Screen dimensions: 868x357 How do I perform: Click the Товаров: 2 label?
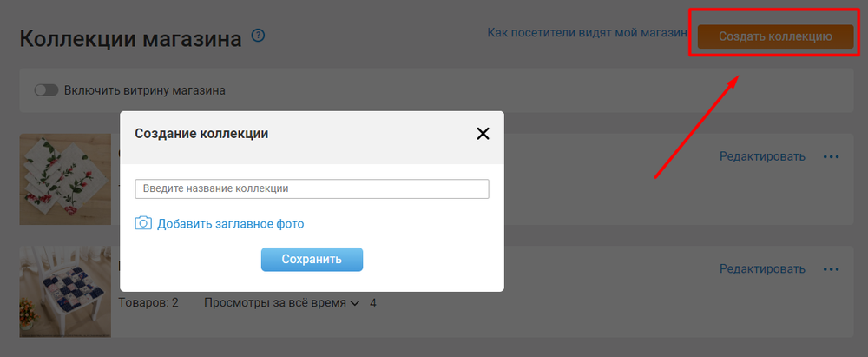click(x=148, y=303)
